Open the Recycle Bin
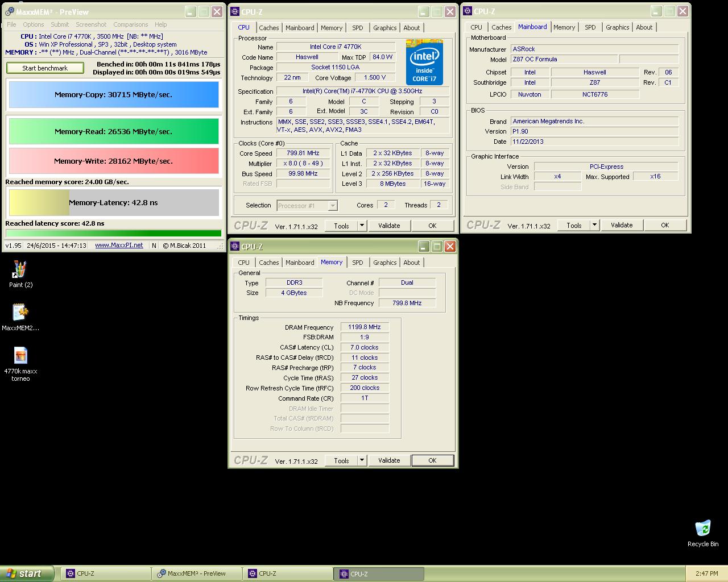The width and height of the screenshot is (728, 582). point(703,533)
